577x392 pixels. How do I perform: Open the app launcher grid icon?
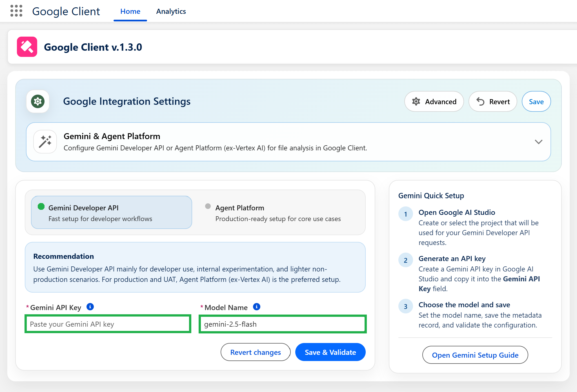tap(16, 11)
